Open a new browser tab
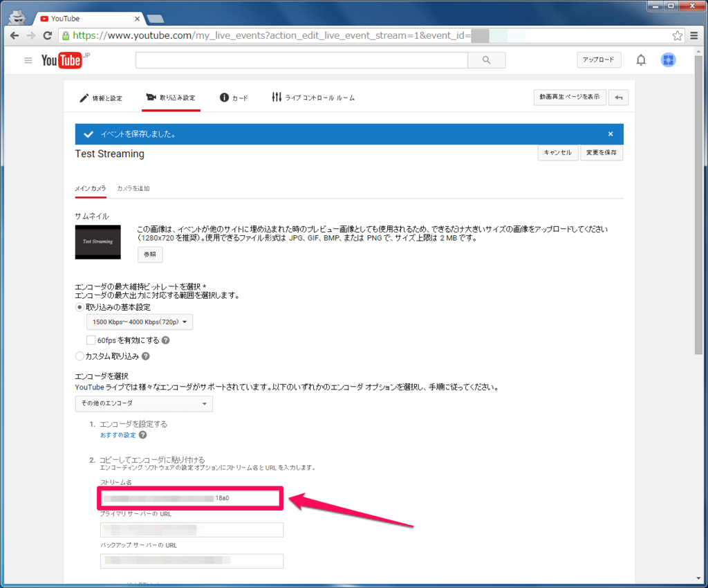708x588 pixels. tap(155, 19)
